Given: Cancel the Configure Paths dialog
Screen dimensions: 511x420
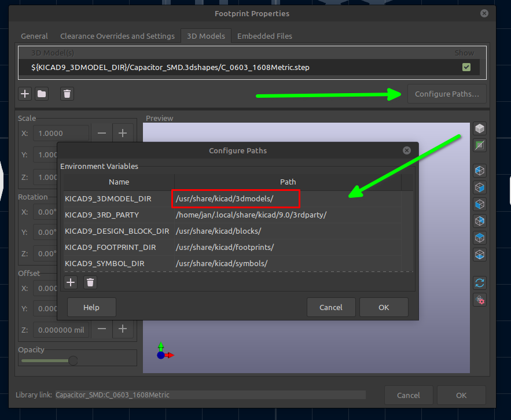Looking at the screenshot, I should (331, 307).
